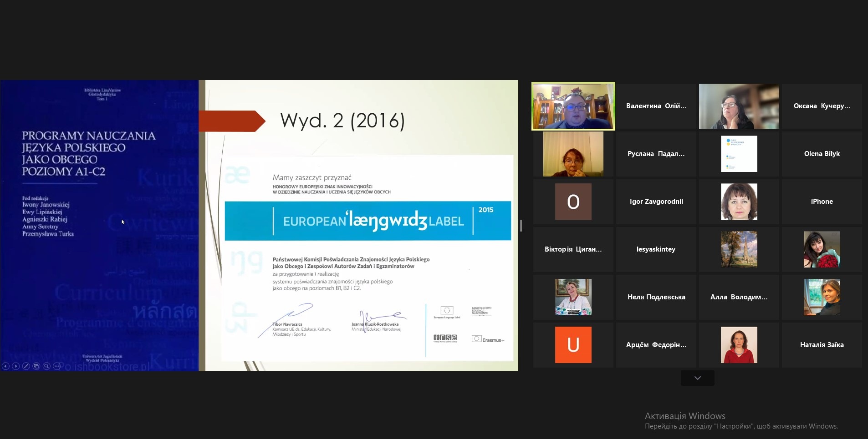The width and height of the screenshot is (868, 439).
Task: Click Igor Zavgorodnii participant tile
Action: [x=656, y=202]
